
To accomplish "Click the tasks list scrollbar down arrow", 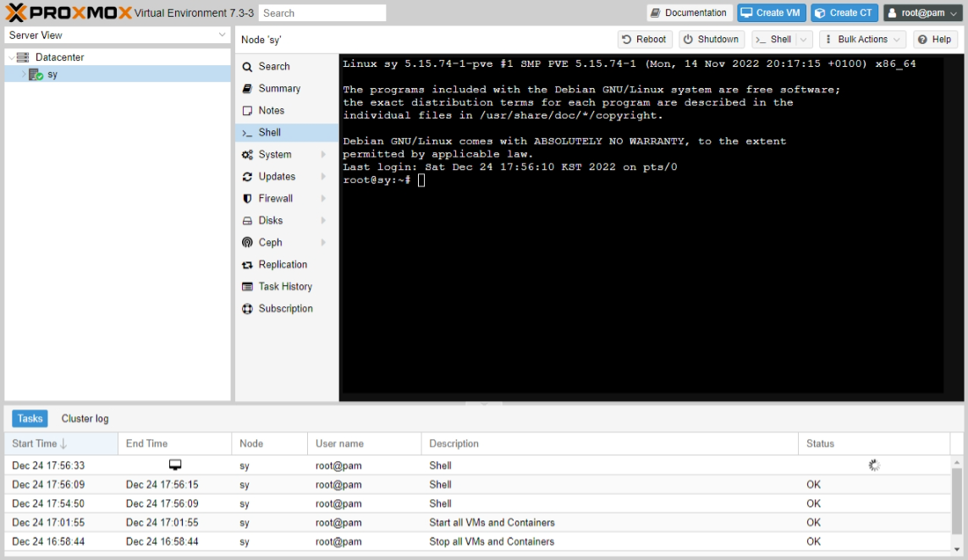I will click(957, 549).
